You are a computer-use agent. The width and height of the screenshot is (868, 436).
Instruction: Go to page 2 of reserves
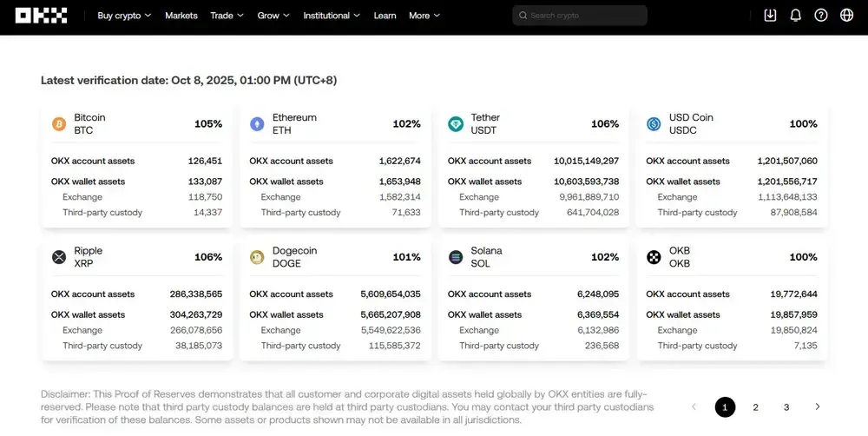tap(756, 407)
